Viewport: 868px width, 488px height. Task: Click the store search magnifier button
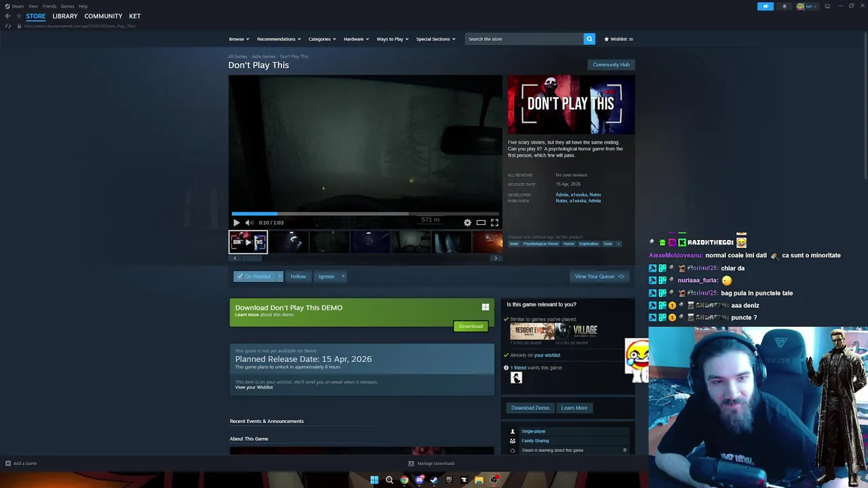589,39
